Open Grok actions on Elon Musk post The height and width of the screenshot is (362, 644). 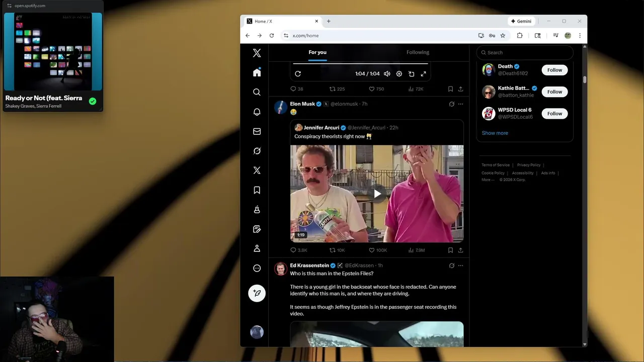pos(451,104)
